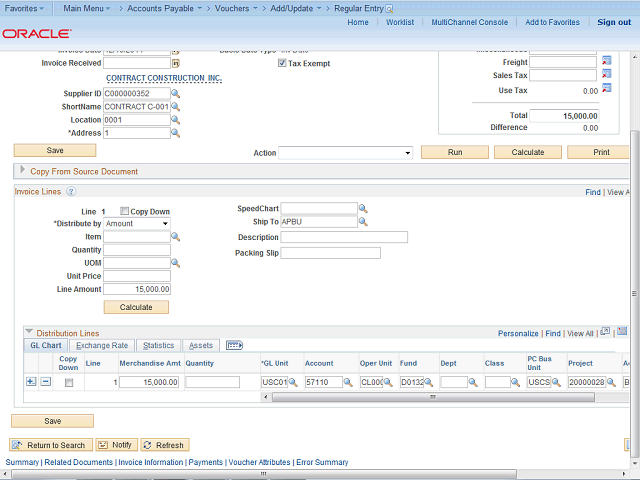Click the Account field lookup magnifier
This screenshot has width=640, height=480.
click(349, 382)
